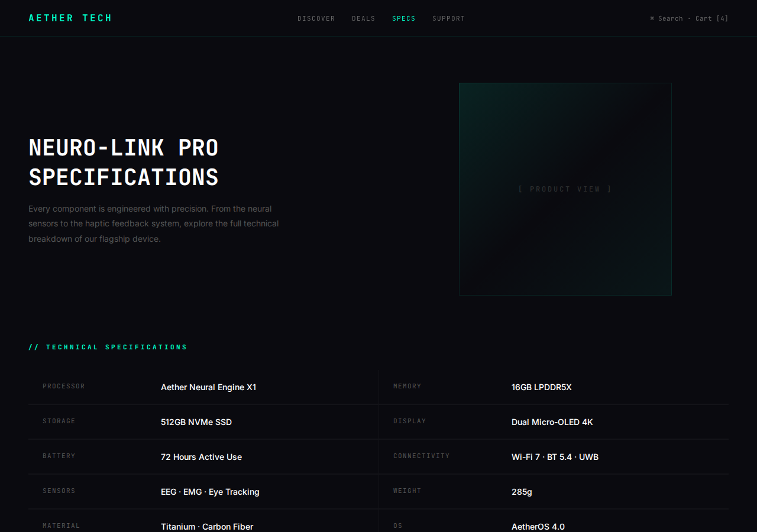Open the Cart [4] link
The image size is (757, 532).
(x=712, y=18)
